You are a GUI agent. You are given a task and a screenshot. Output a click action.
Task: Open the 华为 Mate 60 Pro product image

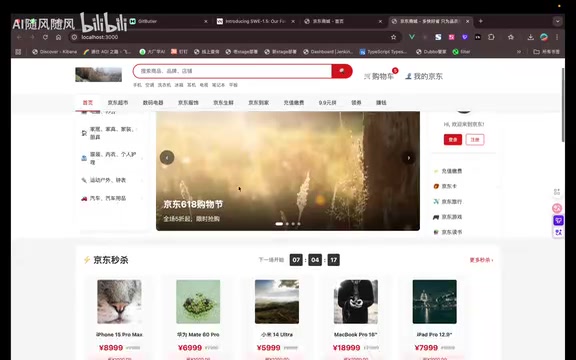pyautogui.click(x=198, y=302)
